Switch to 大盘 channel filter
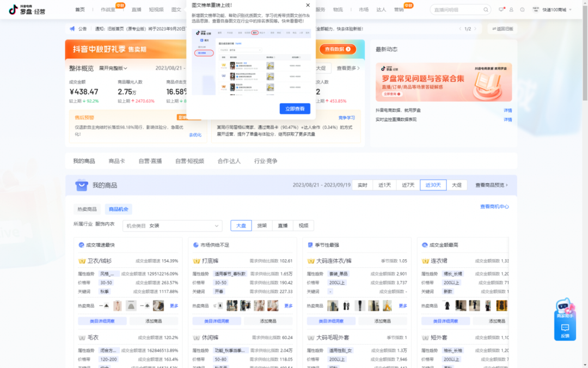 (x=241, y=225)
